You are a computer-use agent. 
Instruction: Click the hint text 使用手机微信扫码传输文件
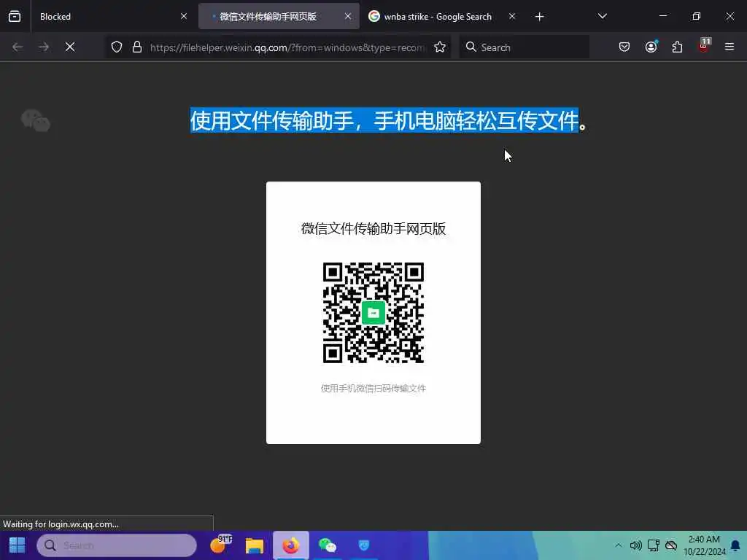click(373, 389)
